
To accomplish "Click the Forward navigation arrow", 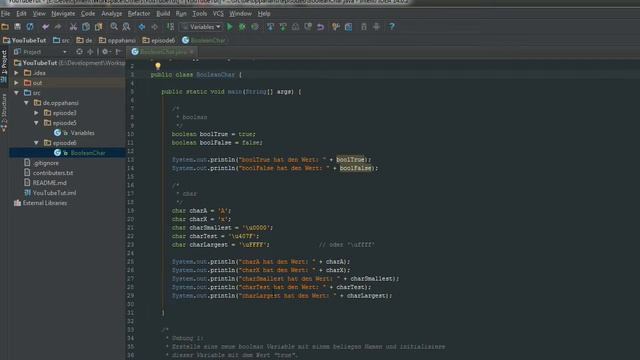I will click(155, 27).
